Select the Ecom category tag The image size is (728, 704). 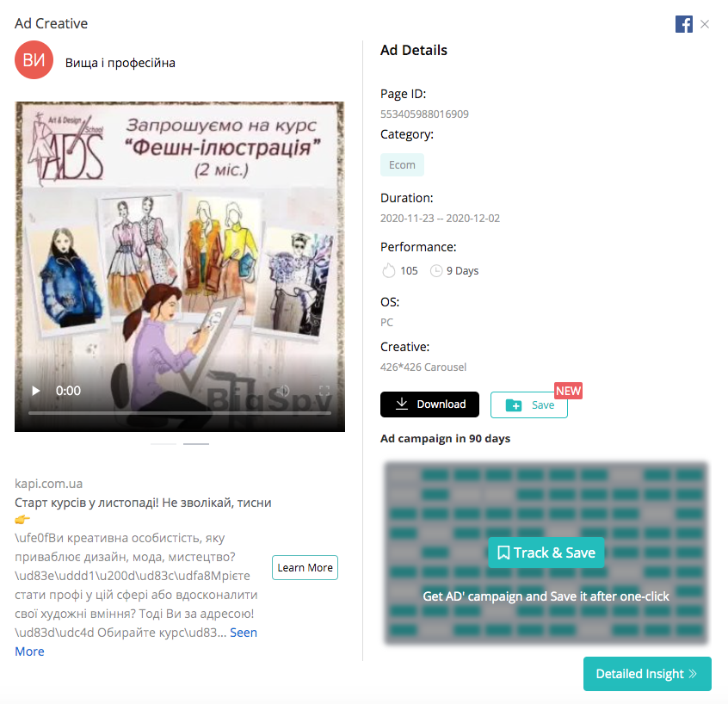[402, 165]
